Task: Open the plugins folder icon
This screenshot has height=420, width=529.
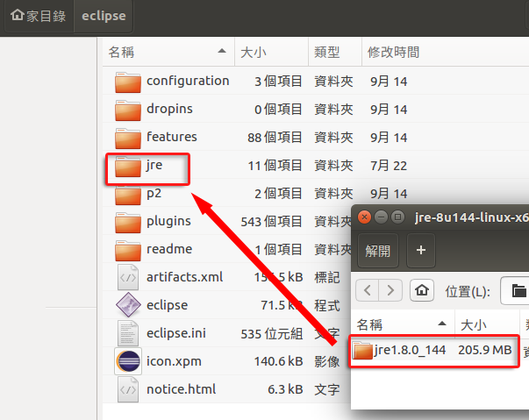Action: coord(127,222)
